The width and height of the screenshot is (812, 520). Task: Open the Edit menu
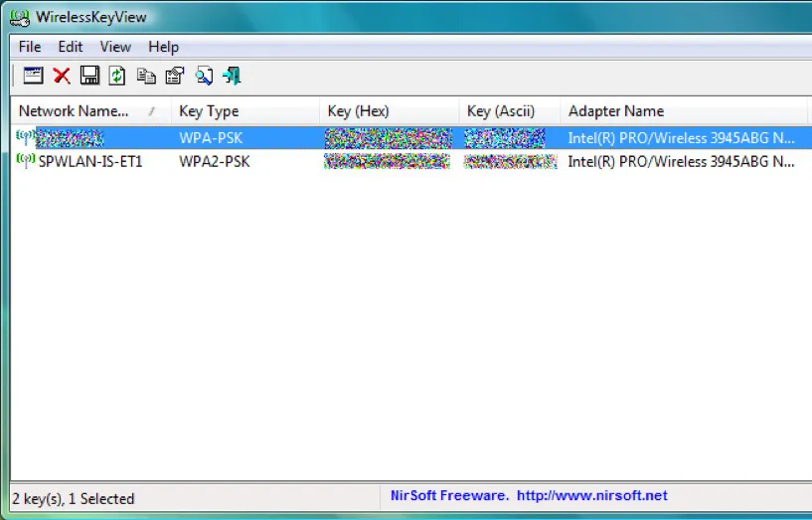pos(70,47)
